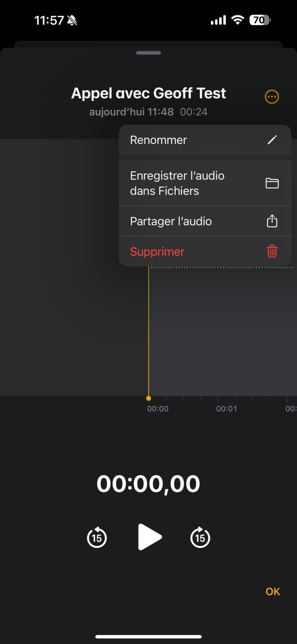Tap the title Appel avec Geoff Test
Image resolution: width=297 pixels, height=644 pixels.
pos(148,93)
